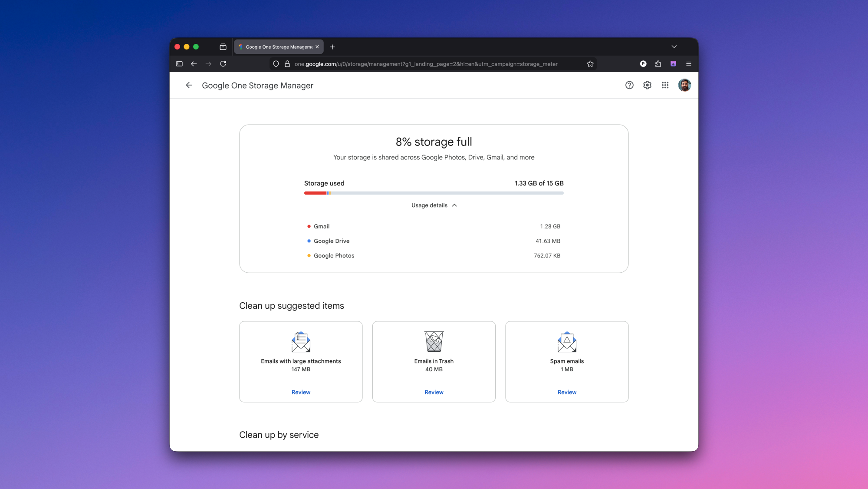Open the Help icon in the header
868x489 pixels.
tap(629, 85)
